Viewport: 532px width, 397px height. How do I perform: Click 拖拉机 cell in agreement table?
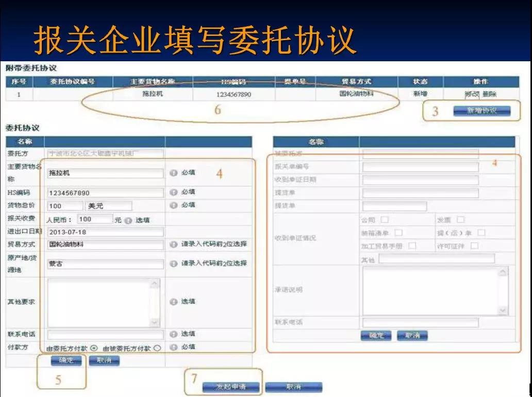[153, 94]
